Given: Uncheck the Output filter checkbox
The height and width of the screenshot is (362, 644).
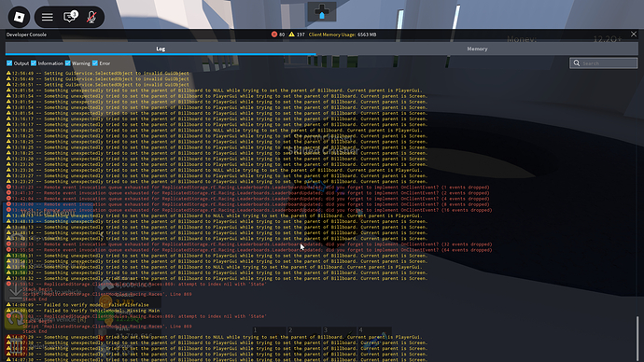Looking at the screenshot, I should (x=9, y=63).
